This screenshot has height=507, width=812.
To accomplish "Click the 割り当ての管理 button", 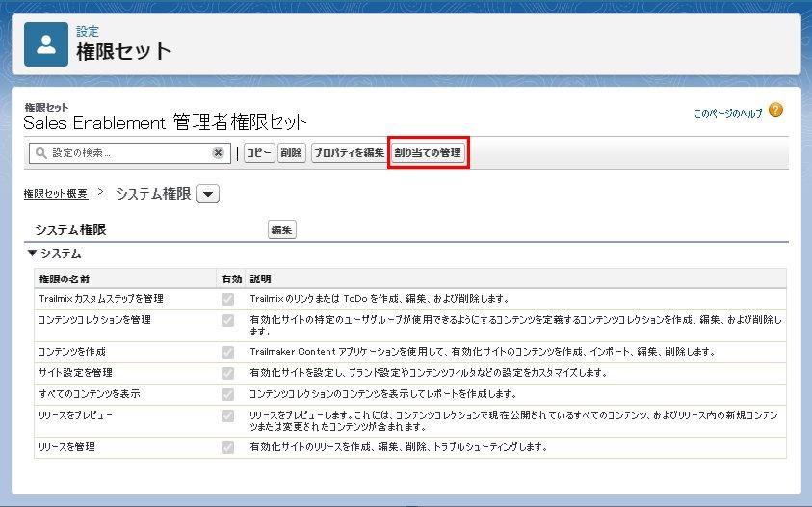I will [x=428, y=153].
